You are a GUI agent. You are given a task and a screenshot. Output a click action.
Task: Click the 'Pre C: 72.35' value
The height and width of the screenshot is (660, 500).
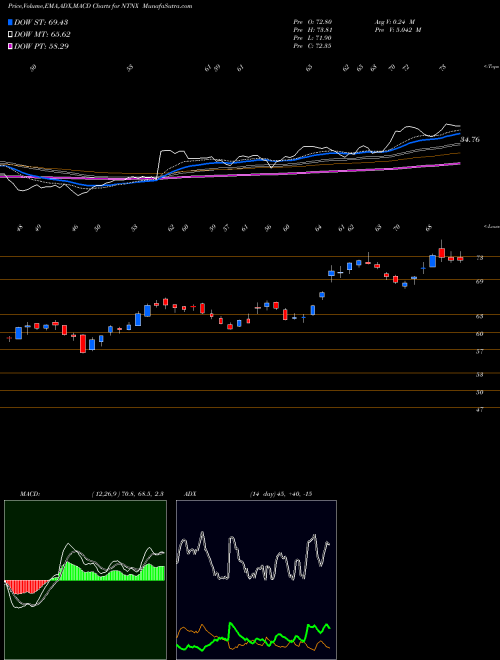click(313, 46)
